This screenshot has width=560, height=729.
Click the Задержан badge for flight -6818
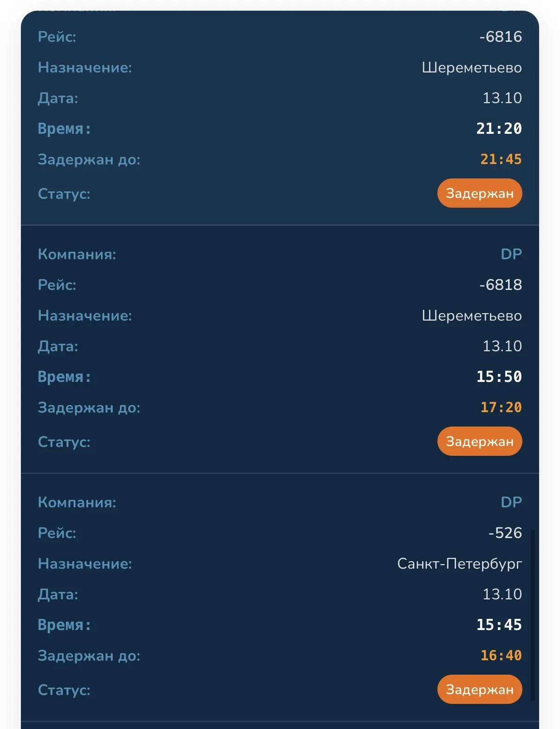[x=479, y=441]
